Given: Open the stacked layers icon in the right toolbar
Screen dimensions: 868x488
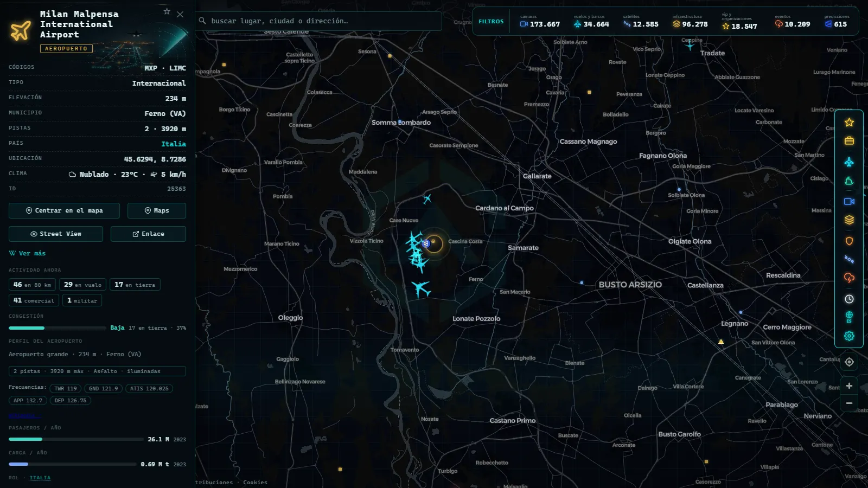Looking at the screenshot, I should 849,220.
